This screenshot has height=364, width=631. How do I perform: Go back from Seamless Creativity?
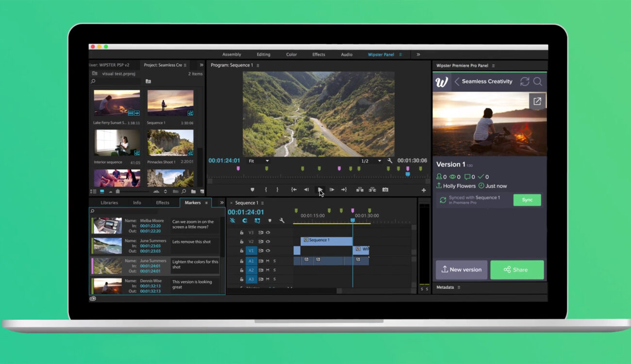pyautogui.click(x=457, y=82)
